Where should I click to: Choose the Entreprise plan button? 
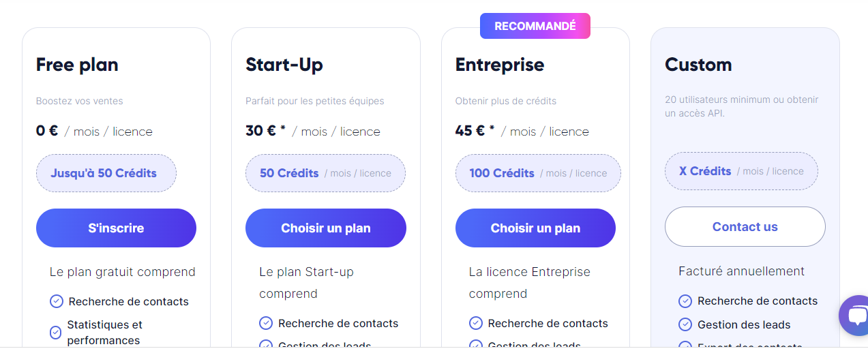(535, 228)
